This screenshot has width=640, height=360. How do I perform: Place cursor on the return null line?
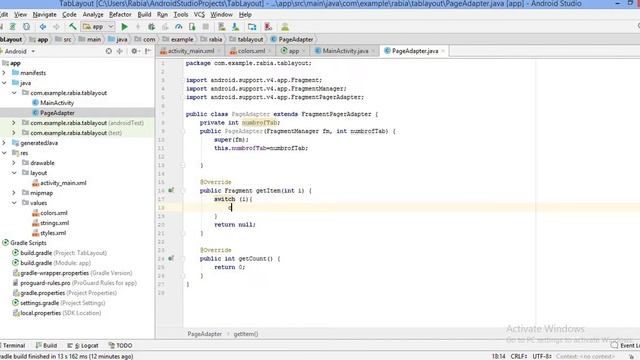[x=235, y=224]
